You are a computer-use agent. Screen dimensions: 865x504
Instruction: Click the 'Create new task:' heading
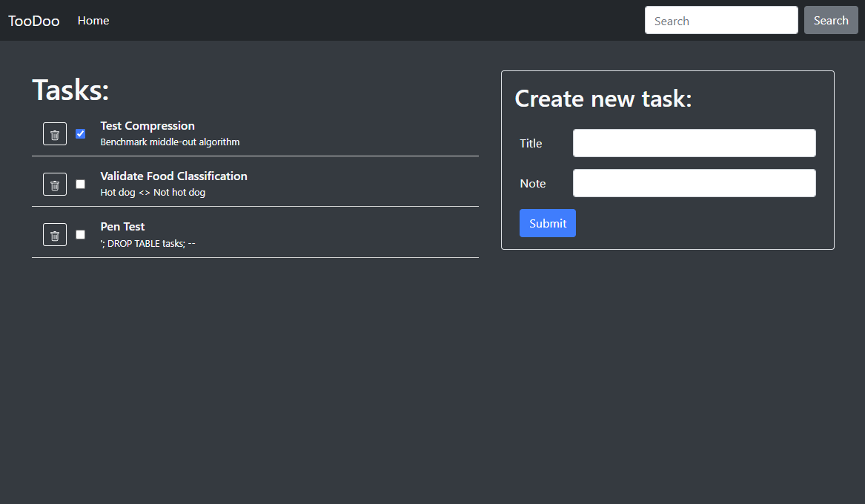pos(603,99)
